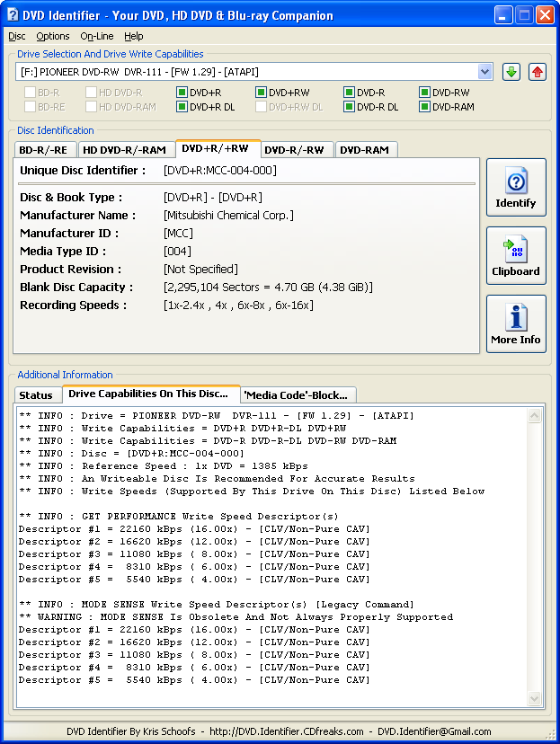Open the drive selection dropdown

[484, 72]
